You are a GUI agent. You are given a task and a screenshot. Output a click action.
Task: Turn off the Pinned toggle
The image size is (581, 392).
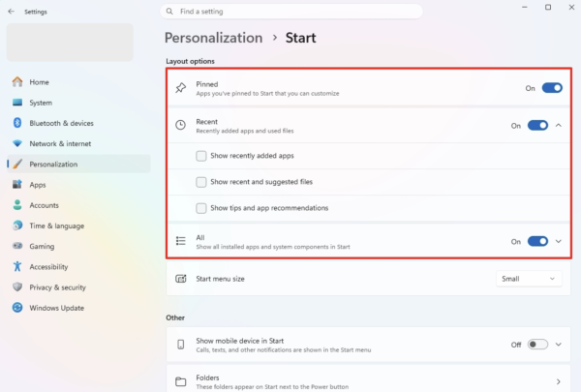(x=552, y=88)
